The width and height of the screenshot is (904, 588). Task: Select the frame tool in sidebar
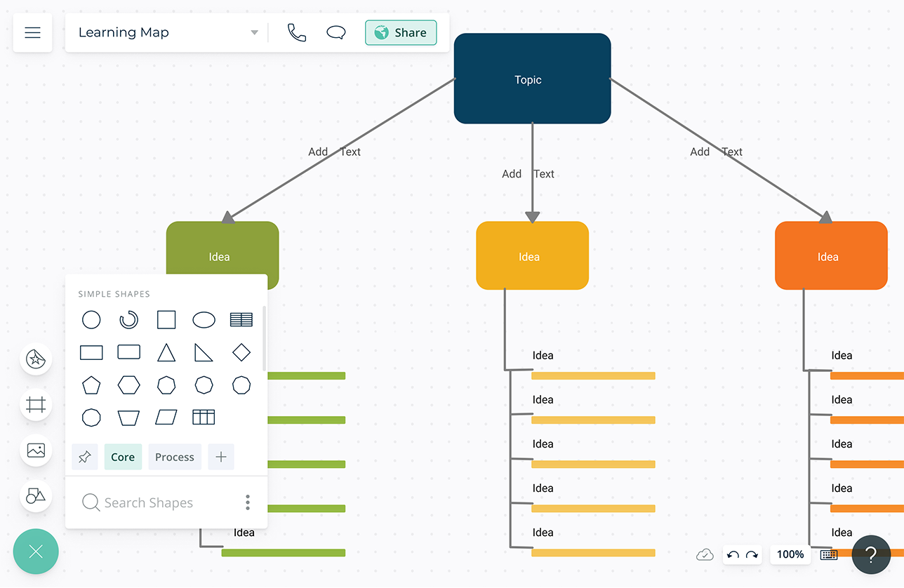(36, 405)
